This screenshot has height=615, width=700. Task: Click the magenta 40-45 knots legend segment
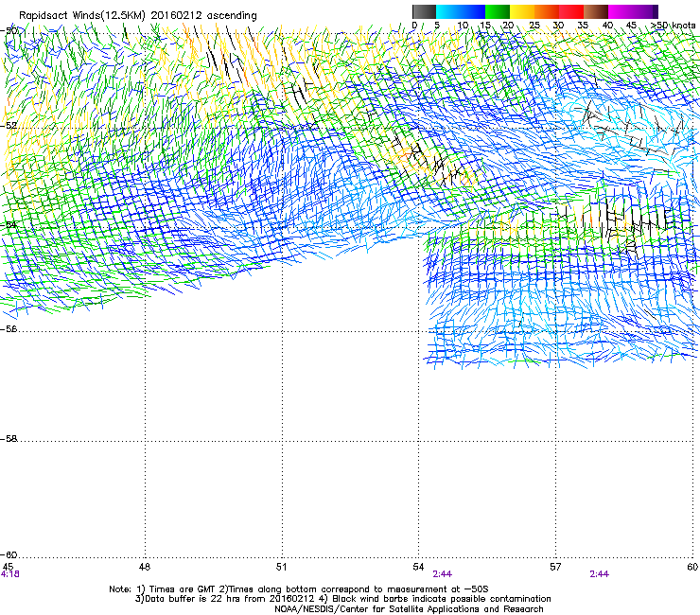coord(621,11)
